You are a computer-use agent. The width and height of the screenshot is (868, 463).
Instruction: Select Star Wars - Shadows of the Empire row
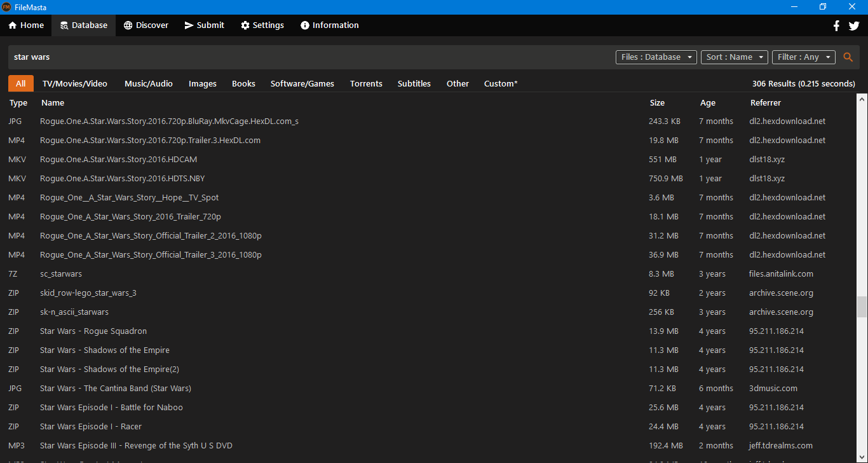point(428,350)
